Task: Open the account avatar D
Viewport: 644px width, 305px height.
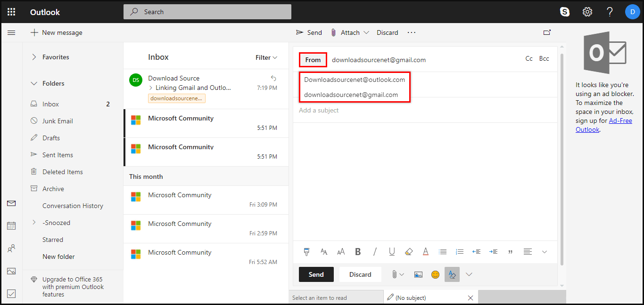Action: pos(633,12)
